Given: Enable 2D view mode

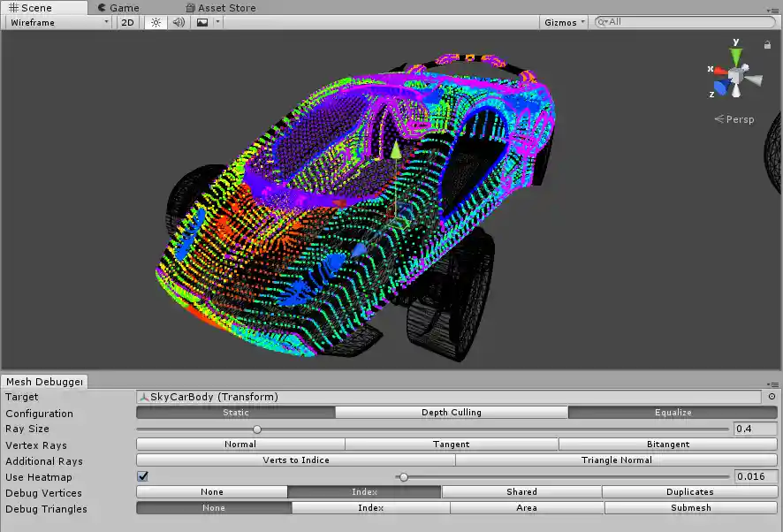Looking at the screenshot, I should click(126, 22).
